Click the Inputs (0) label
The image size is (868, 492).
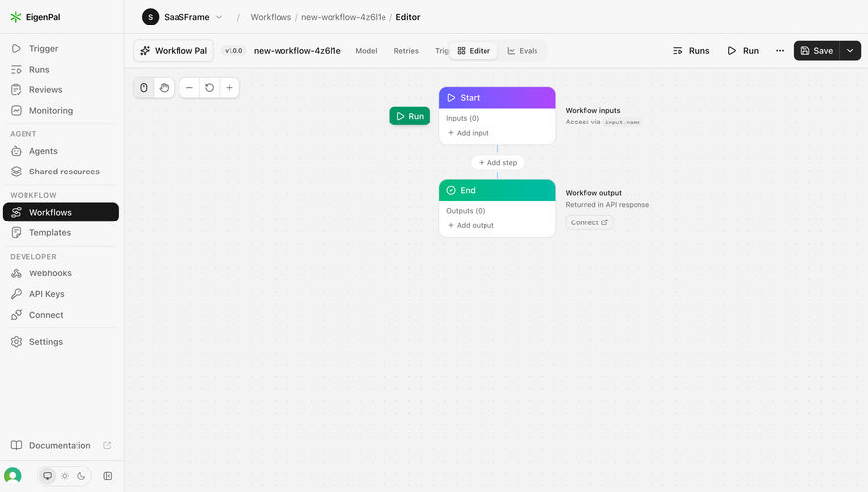462,118
